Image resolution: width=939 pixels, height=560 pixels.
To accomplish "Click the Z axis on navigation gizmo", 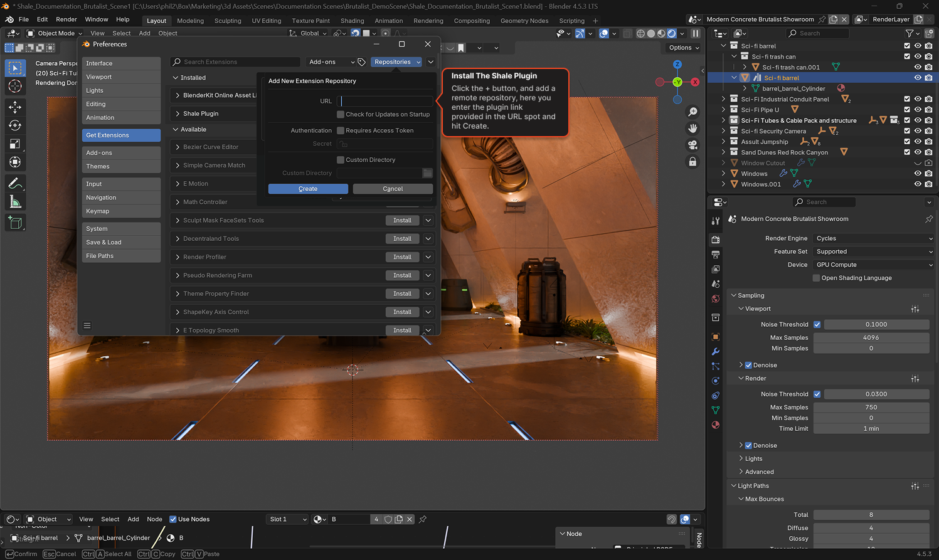I will coord(677,65).
